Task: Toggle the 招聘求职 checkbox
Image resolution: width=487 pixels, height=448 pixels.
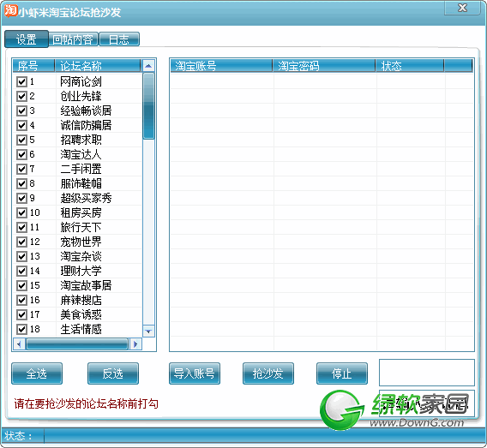Action: tap(21, 140)
